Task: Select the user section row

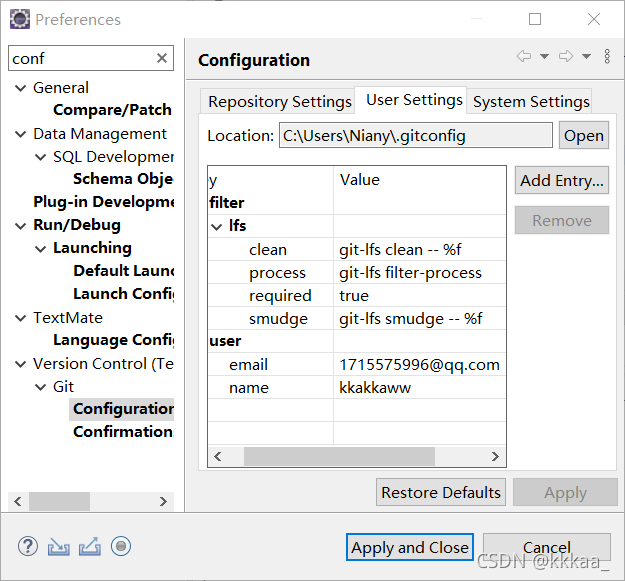Action: (x=357, y=342)
